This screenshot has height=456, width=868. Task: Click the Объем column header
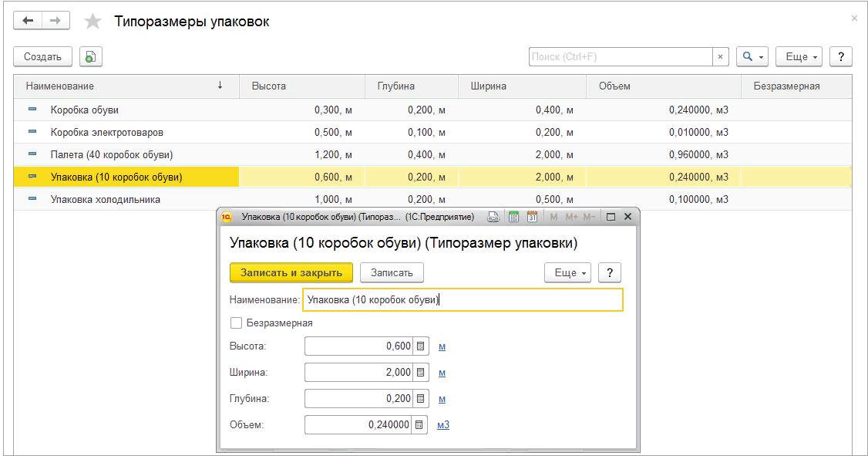point(663,86)
